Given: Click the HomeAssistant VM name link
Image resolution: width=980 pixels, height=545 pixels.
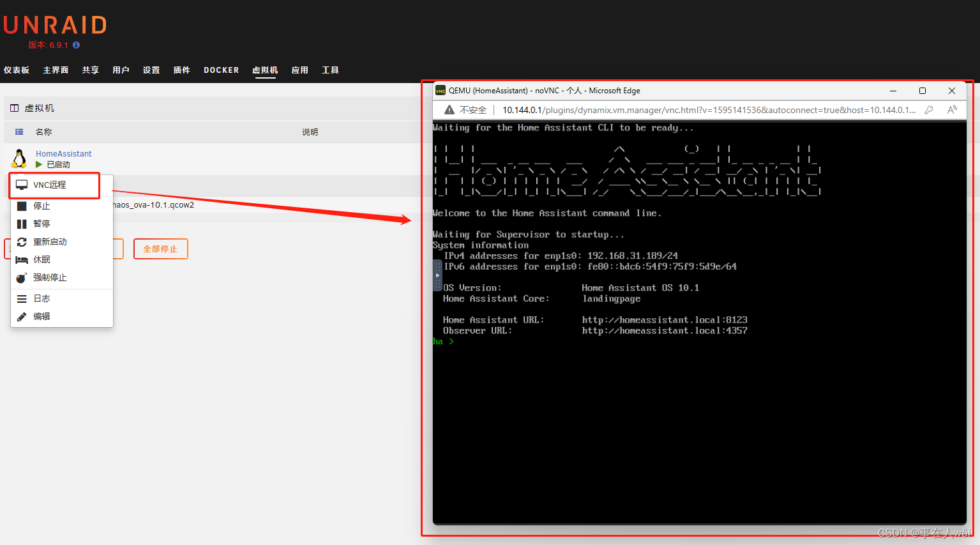Looking at the screenshot, I should point(64,154).
